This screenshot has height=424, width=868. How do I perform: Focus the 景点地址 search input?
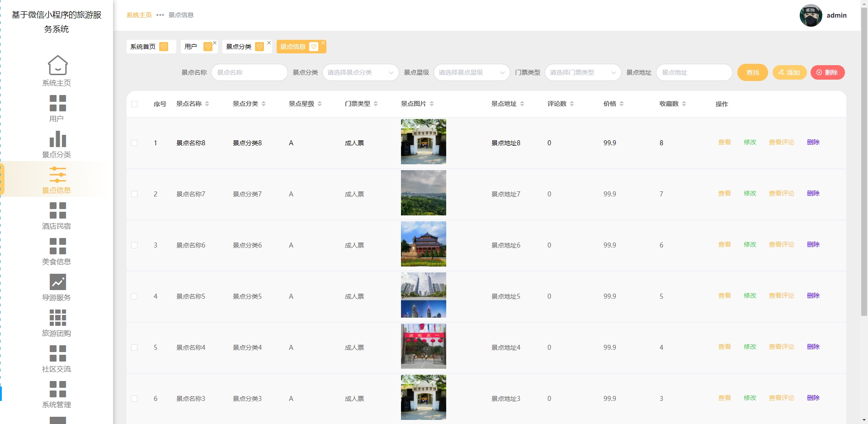click(694, 72)
